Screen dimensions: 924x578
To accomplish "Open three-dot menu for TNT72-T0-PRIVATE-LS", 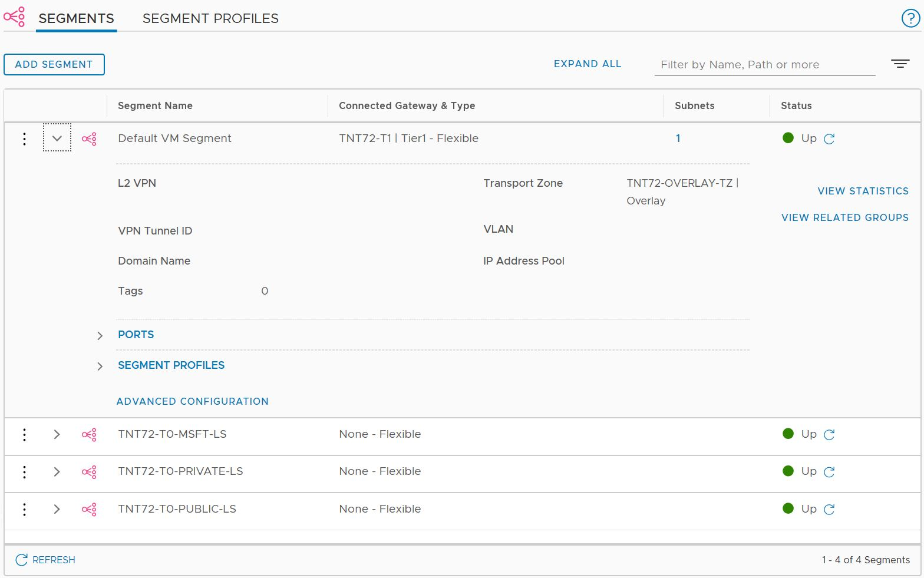I will coord(24,471).
